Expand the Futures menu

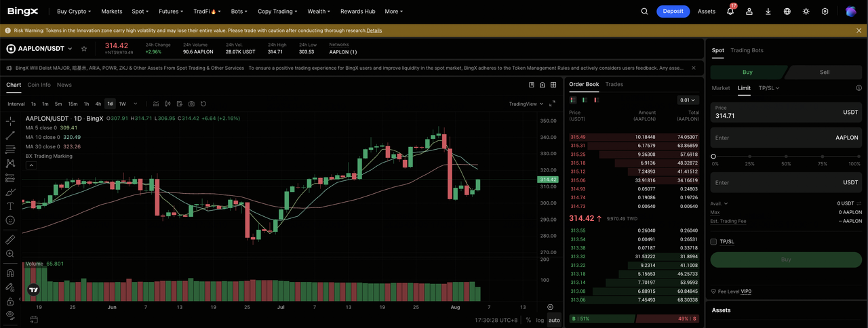170,12
